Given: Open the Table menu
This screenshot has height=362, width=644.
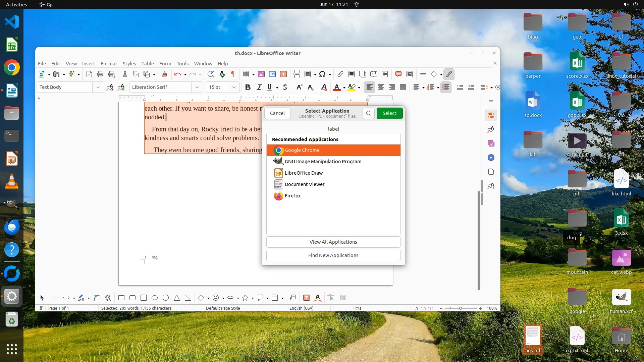Looking at the screenshot, I should point(148,64).
